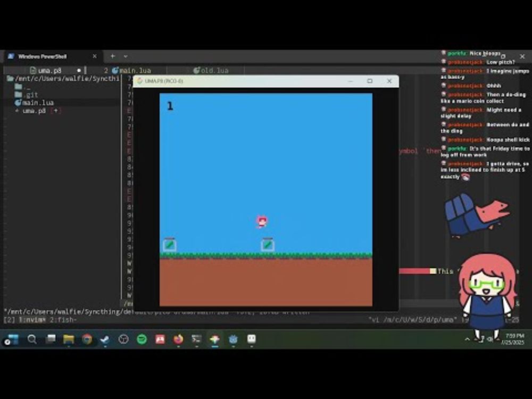Launch Chrome from the taskbar

(x=87, y=339)
